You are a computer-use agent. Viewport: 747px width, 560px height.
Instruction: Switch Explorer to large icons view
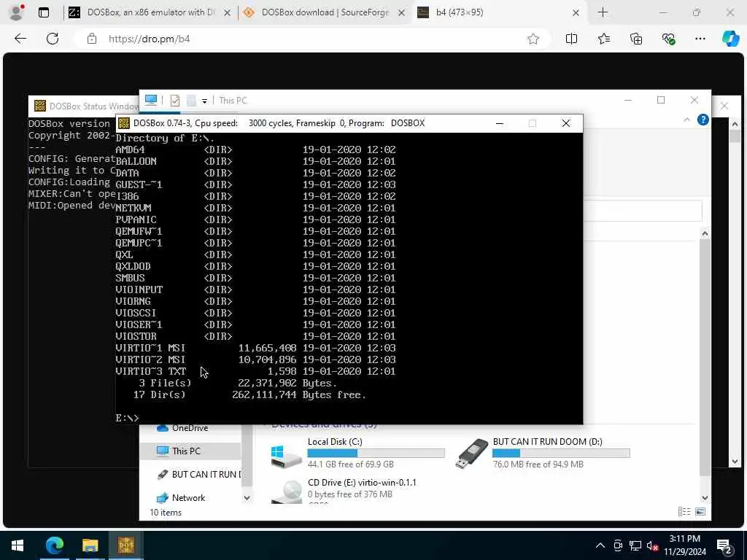click(x=700, y=512)
